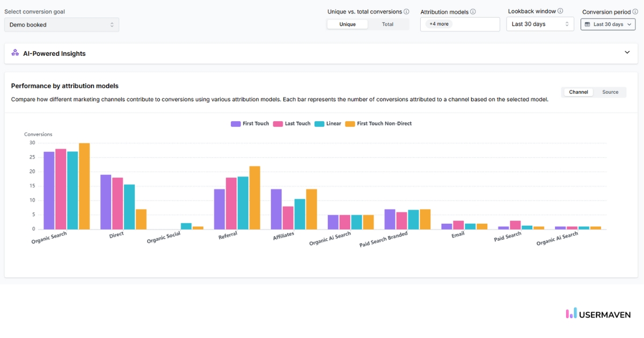The image size is (644, 338).
Task: Switch to Total conversions view
Action: tap(388, 24)
